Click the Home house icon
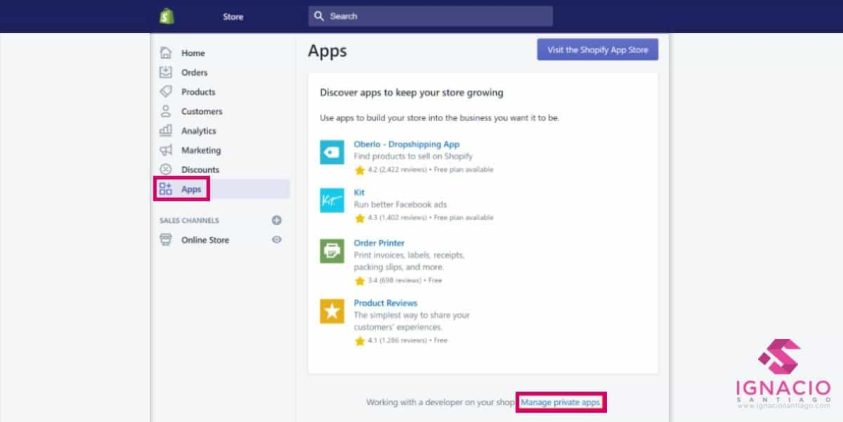This screenshot has height=422, width=843. 166,53
